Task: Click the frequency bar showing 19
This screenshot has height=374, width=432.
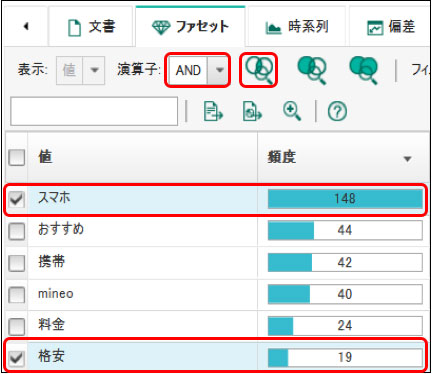Action: pyautogui.click(x=345, y=357)
